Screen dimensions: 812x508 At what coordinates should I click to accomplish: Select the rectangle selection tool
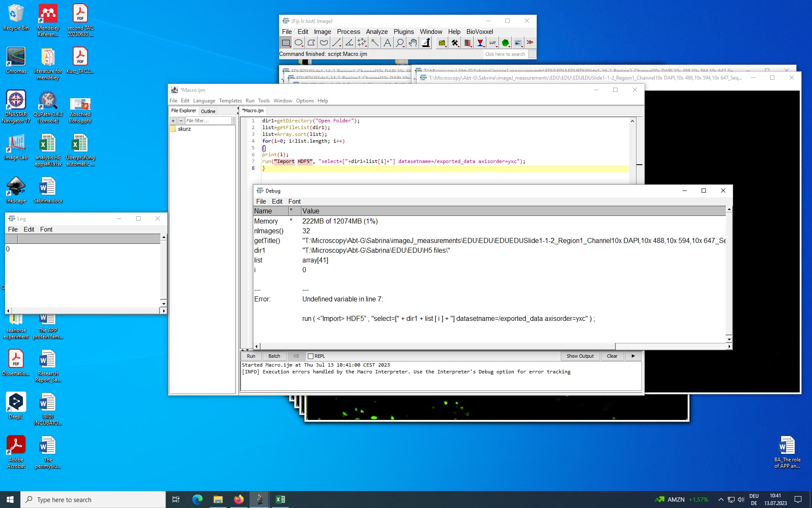[x=286, y=42]
